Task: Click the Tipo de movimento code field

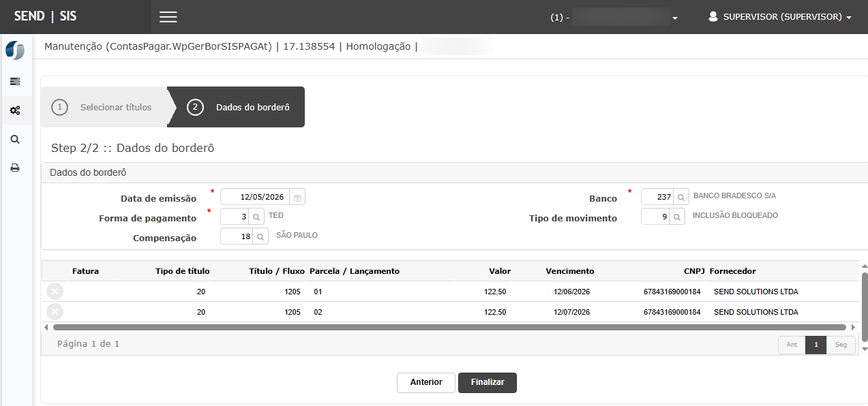Action: pos(655,217)
